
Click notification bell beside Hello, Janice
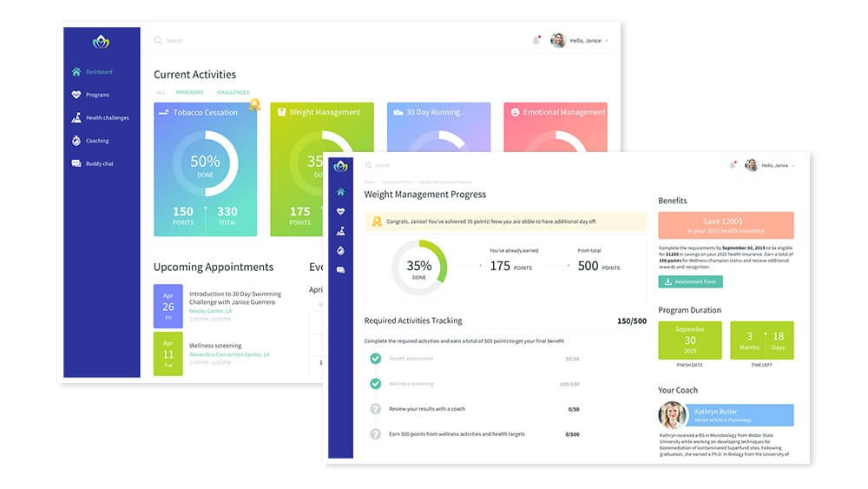(x=536, y=40)
